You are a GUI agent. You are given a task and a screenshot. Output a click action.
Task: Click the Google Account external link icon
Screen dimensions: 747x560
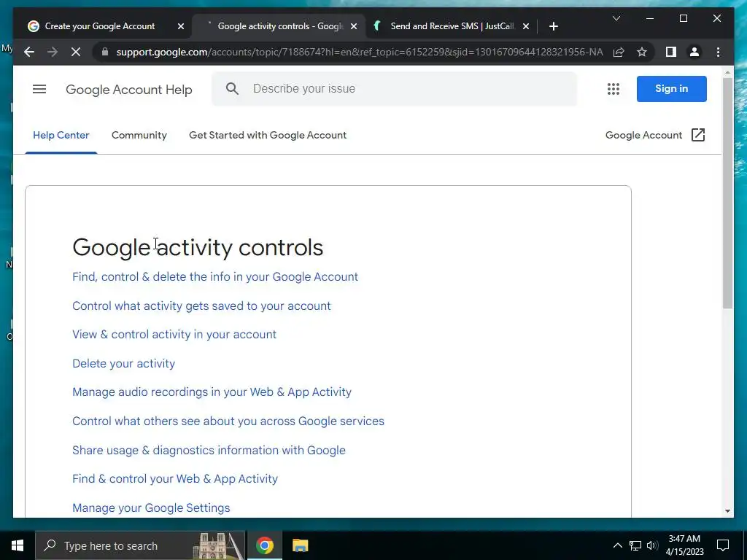click(x=698, y=135)
